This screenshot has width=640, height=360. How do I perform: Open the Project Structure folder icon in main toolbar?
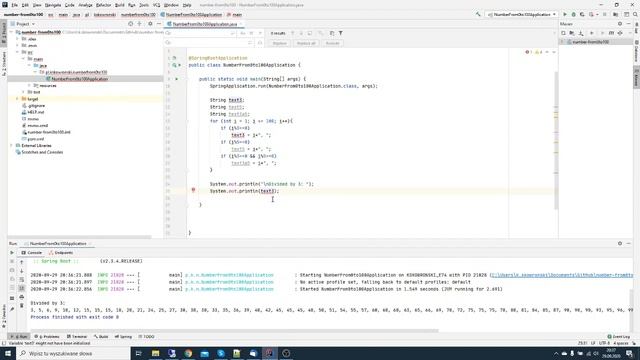tap(616, 14)
